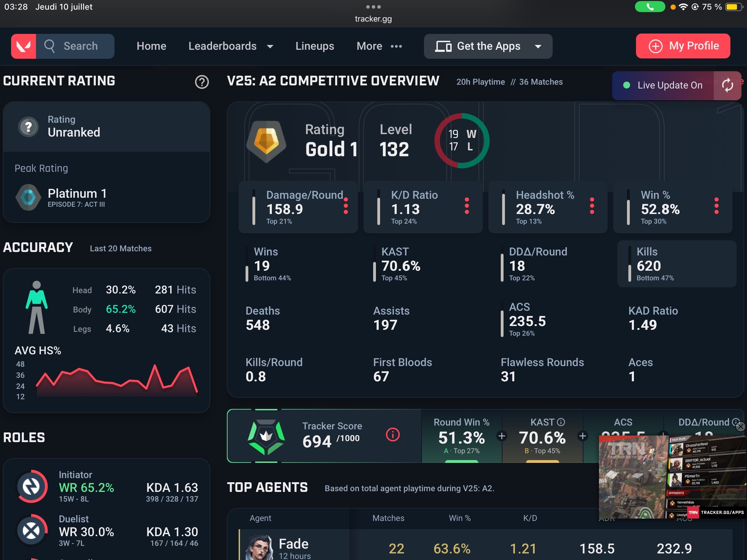Click the First Bloods 67 stat
Viewport: 747px width, 560px height.
[403, 370]
